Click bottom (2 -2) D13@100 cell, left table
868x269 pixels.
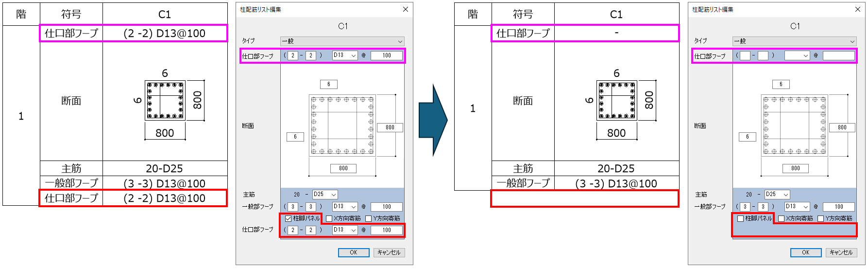click(165, 198)
